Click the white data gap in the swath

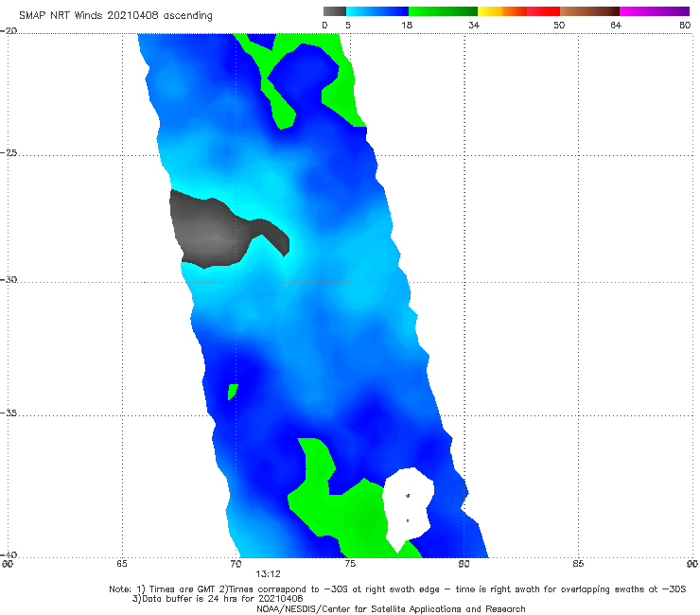pyautogui.click(x=407, y=507)
